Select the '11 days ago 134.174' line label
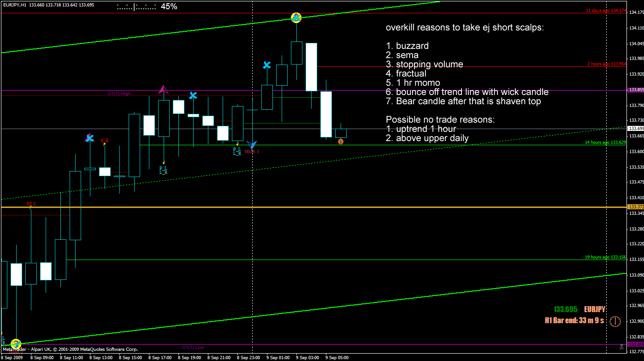The image size is (644, 361). point(606,10)
